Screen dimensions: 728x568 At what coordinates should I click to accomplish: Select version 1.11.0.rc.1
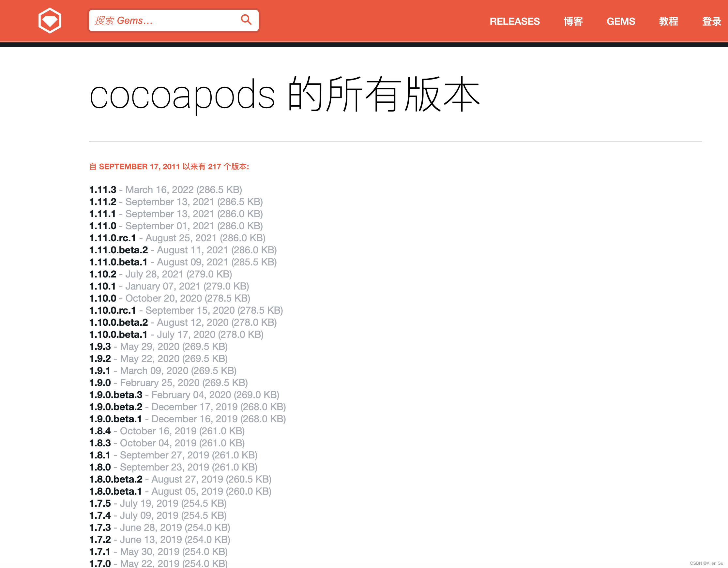click(113, 238)
